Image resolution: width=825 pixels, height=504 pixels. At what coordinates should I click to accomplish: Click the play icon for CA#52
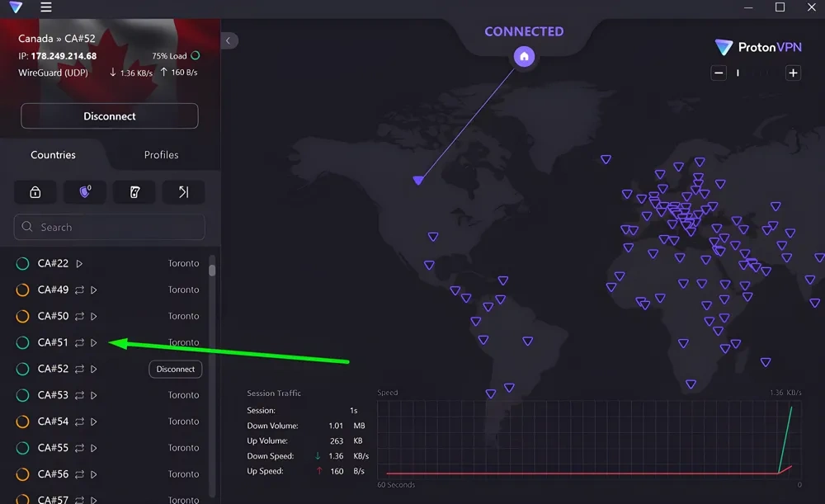click(x=94, y=369)
